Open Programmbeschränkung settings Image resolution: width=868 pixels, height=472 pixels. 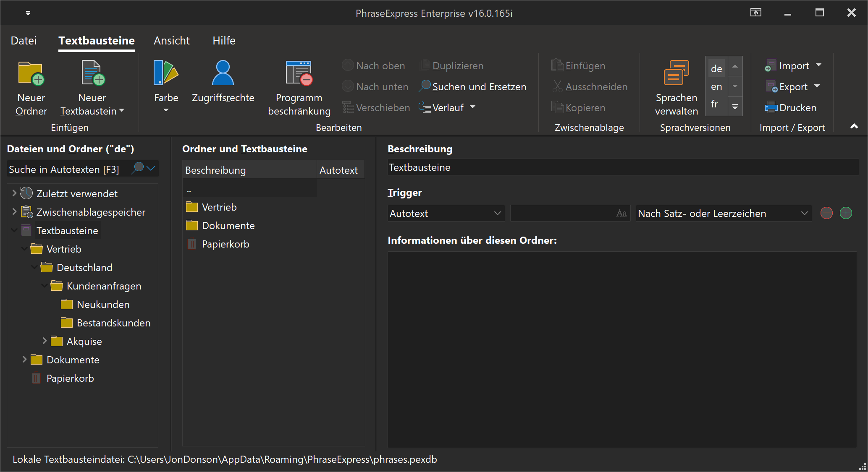(299, 89)
